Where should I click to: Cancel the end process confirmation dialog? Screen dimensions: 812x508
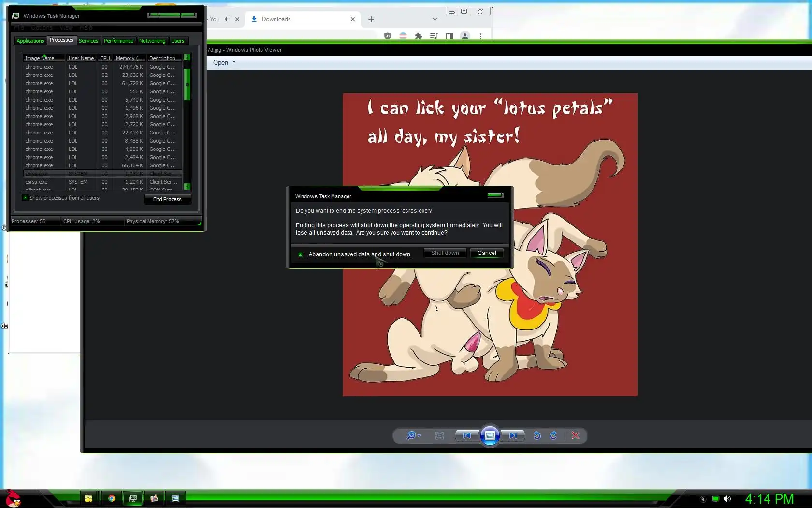pyautogui.click(x=487, y=253)
